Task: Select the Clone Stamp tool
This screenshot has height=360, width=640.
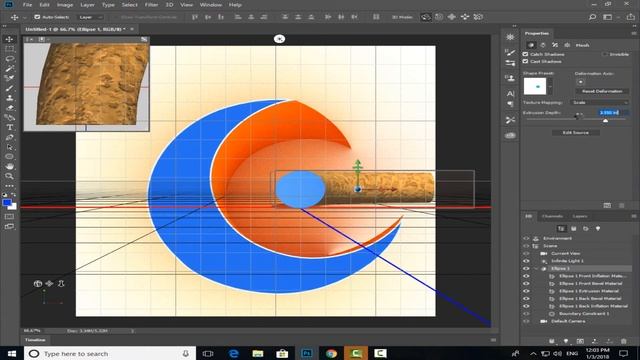Action: [9, 98]
